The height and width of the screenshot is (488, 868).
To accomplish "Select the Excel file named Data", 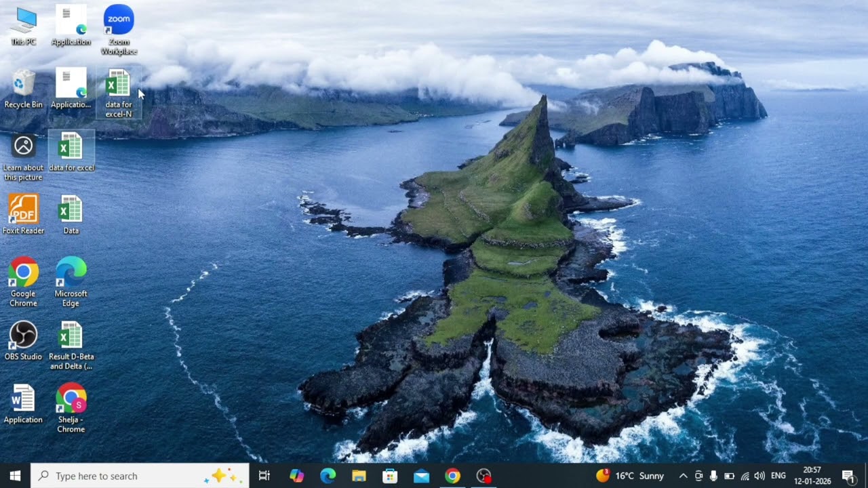I will (x=71, y=215).
